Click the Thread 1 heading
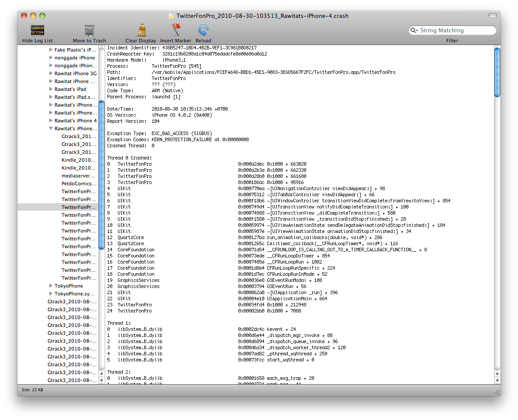Screen dimensions: 518x420 pos(119,323)
